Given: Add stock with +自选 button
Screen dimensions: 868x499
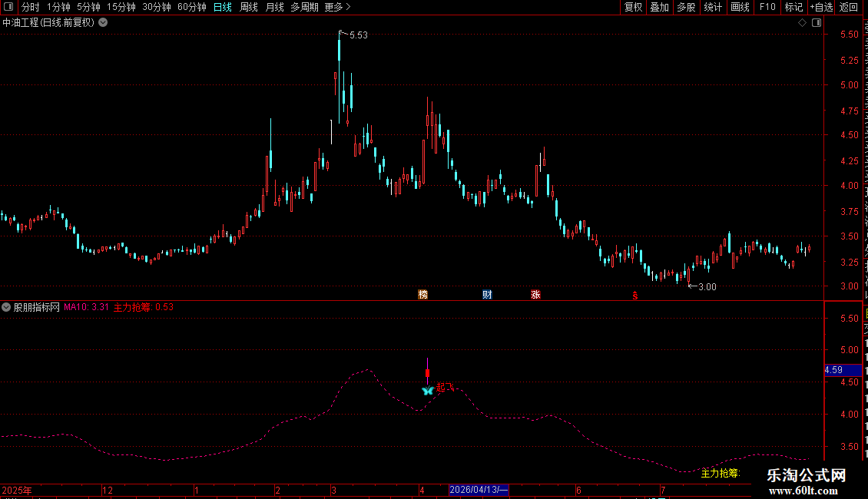Looking at the screenshot, I should 821,7.
